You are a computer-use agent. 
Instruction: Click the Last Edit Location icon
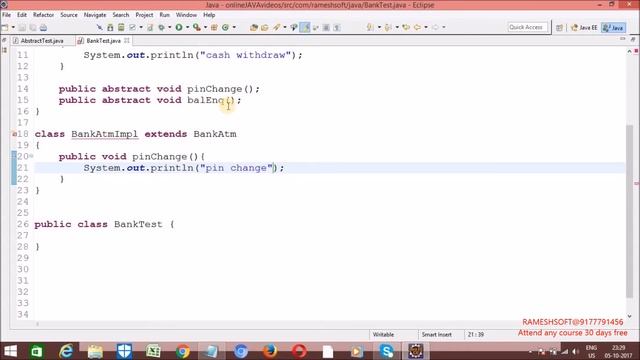click(x=406, y=27)
